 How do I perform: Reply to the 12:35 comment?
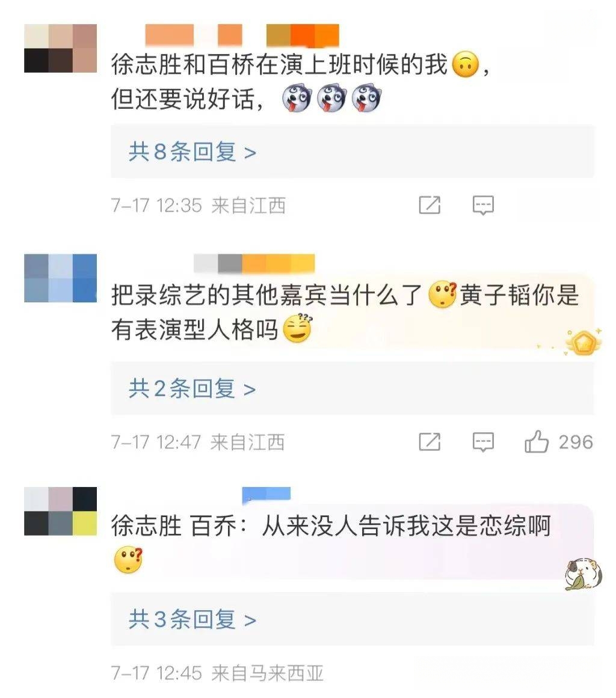tap(483, 205)
